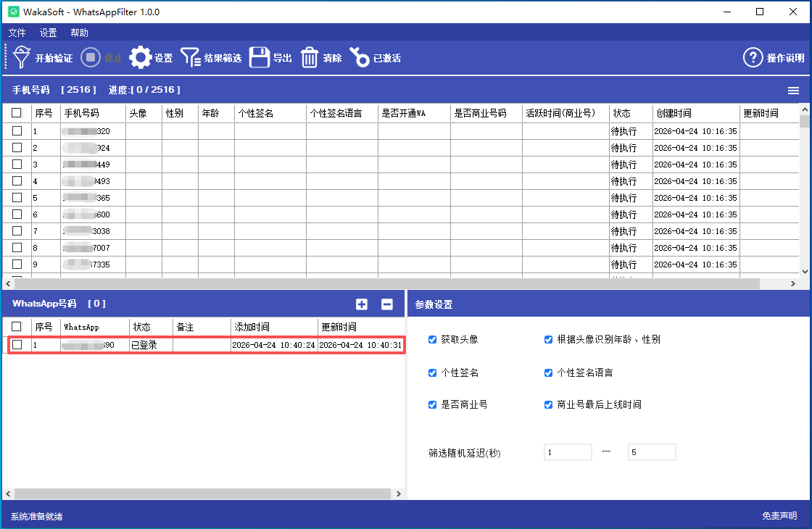Click the 清除 trash can icon
812x529 pixels.
(310, 58)
